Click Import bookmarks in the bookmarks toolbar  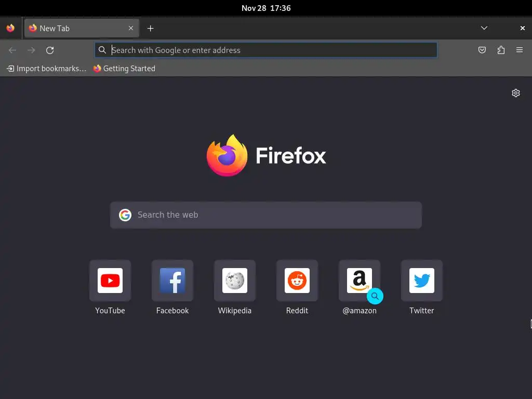pyautogui.click(x=46, y=69)
